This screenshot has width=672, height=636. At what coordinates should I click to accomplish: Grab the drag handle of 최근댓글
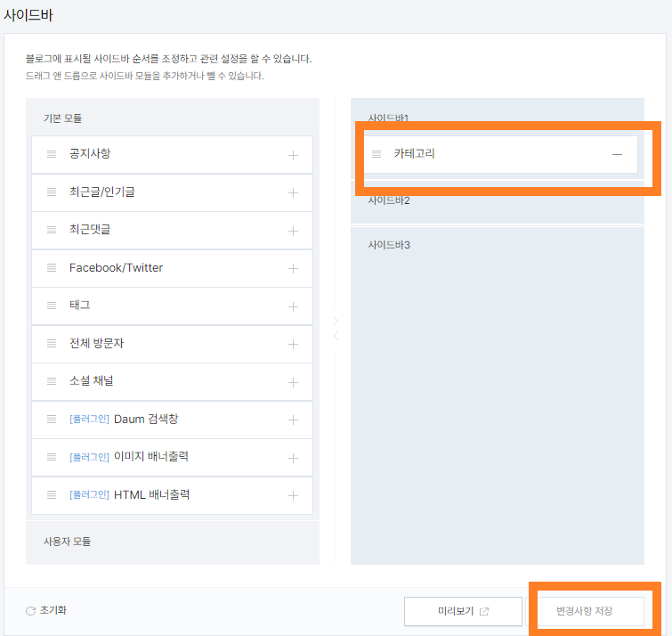[52, 230]
